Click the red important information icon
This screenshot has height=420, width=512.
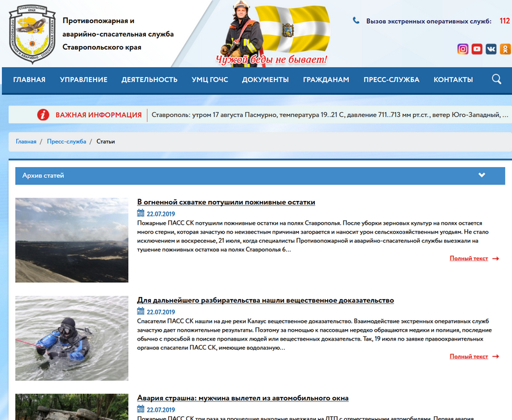click(x=43, y=115)
